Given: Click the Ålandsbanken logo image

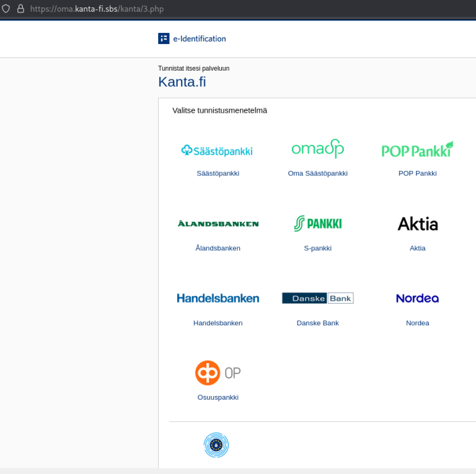Looking at the screenshot, I should point(218,224).
